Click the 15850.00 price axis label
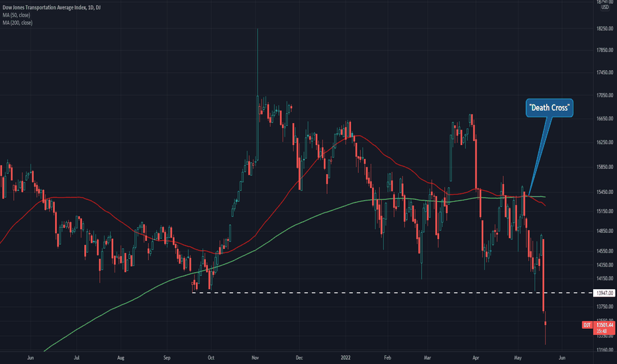 pos(605,167)
